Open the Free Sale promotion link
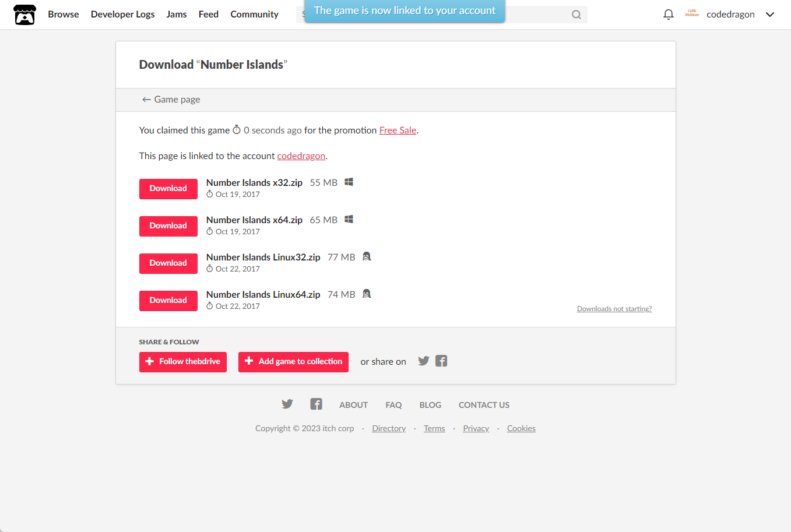 [x=398, y=131]
